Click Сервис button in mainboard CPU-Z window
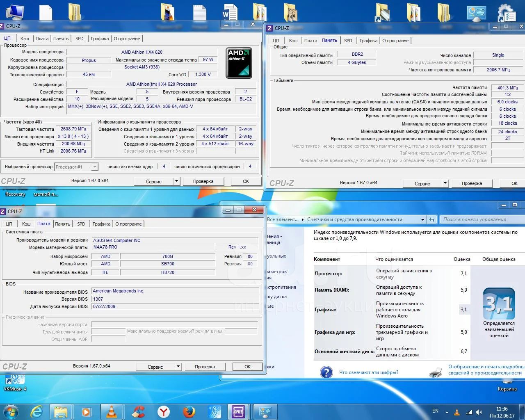525x420 pixels. [x=155, y=367]
